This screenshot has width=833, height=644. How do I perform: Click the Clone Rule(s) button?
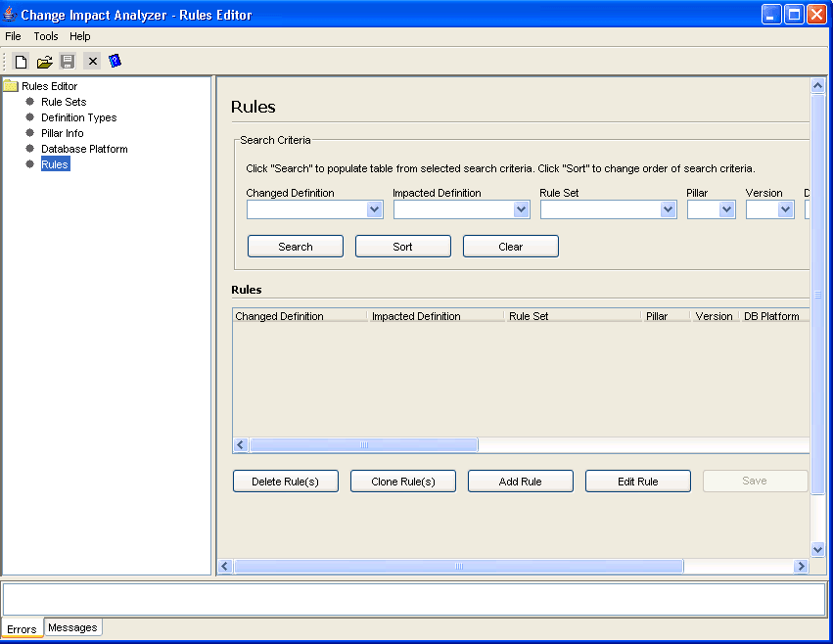pos(402,481)
